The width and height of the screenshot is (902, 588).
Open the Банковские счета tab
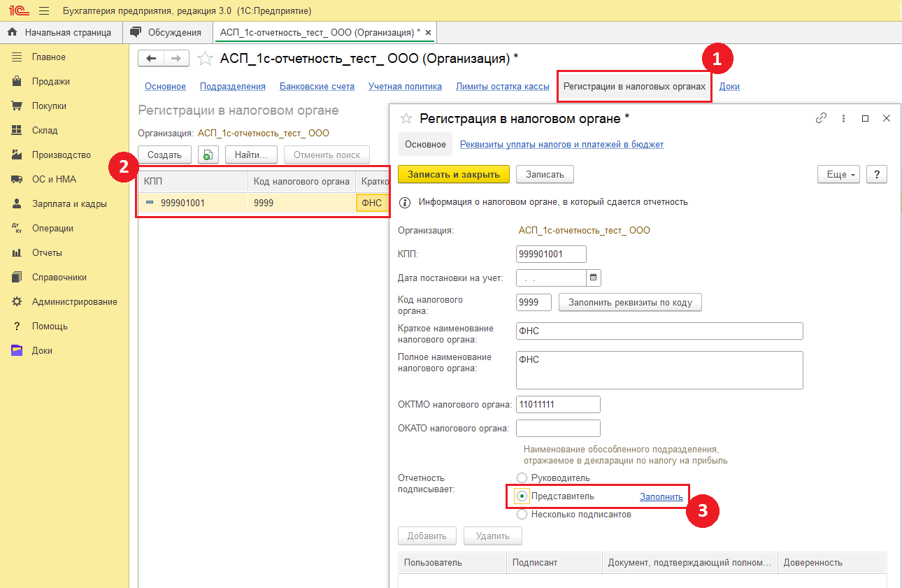(317, 87)
